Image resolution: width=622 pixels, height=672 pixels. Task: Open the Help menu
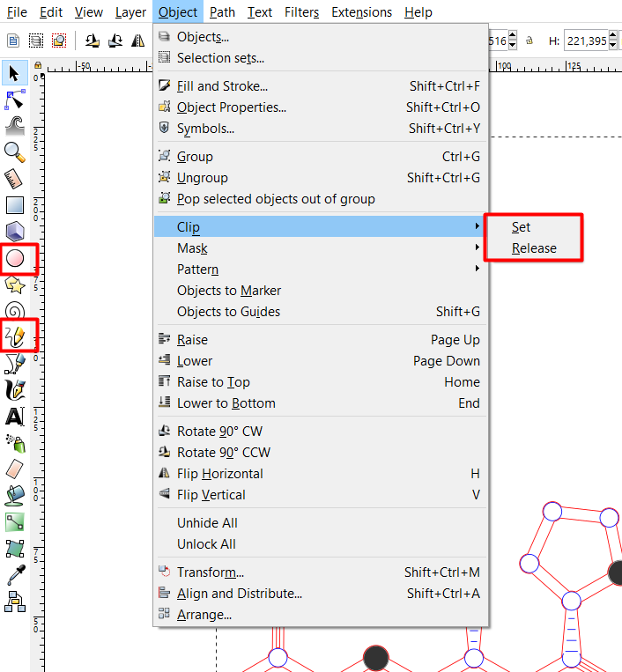pyautogui.click(x=418, y=12)
